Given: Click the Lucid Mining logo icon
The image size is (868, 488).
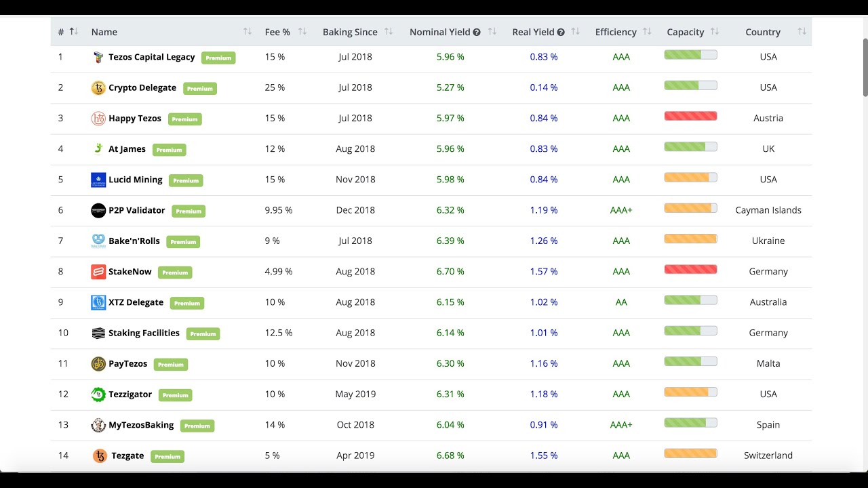Looking at the screenshot, I should pos(98,180).
